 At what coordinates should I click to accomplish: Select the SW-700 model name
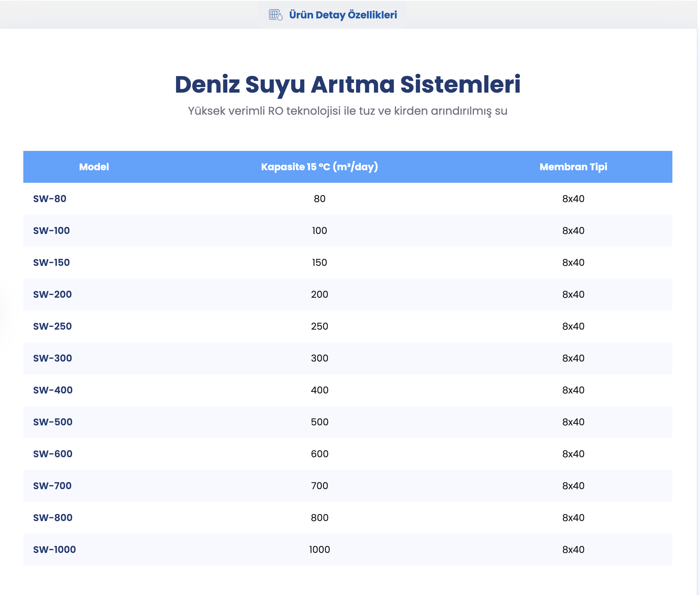[x=52, y=486]
